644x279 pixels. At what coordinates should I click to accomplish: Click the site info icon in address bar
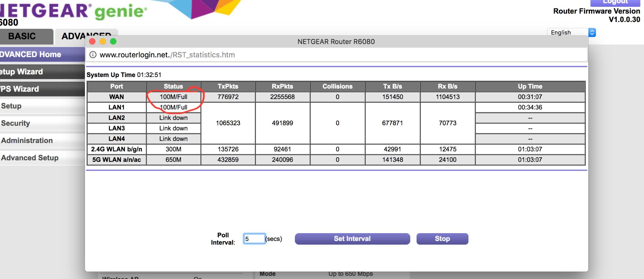coord(93,55)
